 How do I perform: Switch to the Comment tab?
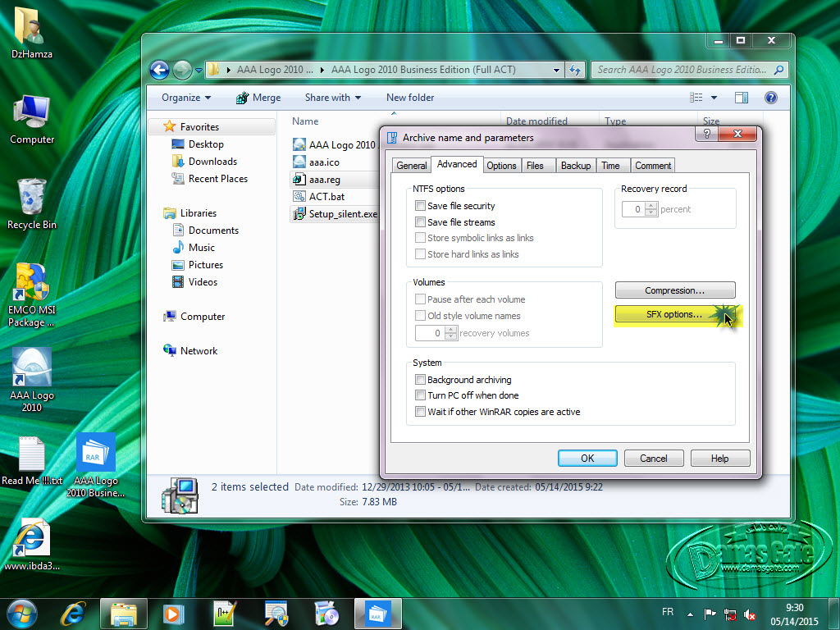coord(652,166)
